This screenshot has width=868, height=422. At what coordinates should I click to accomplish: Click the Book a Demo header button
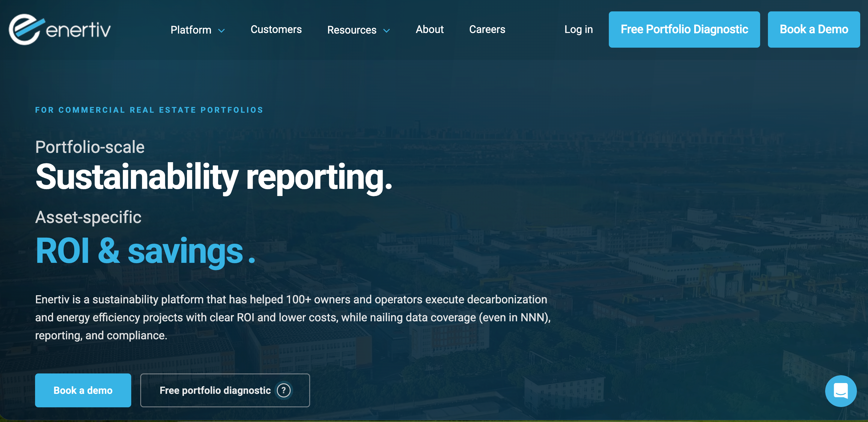point(814,29)
